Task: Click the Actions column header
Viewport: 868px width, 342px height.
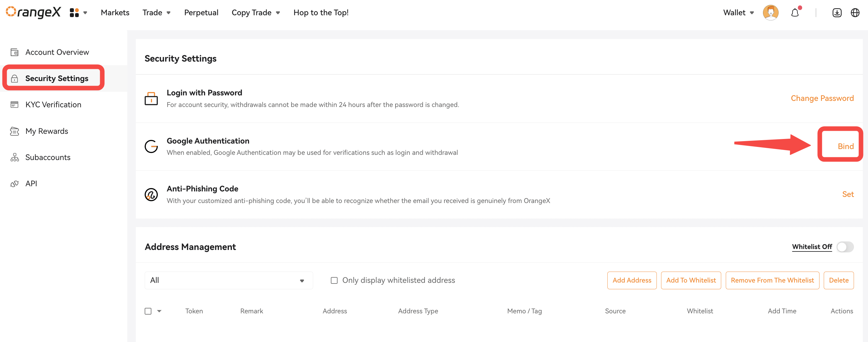Action: tap(842, 311)
